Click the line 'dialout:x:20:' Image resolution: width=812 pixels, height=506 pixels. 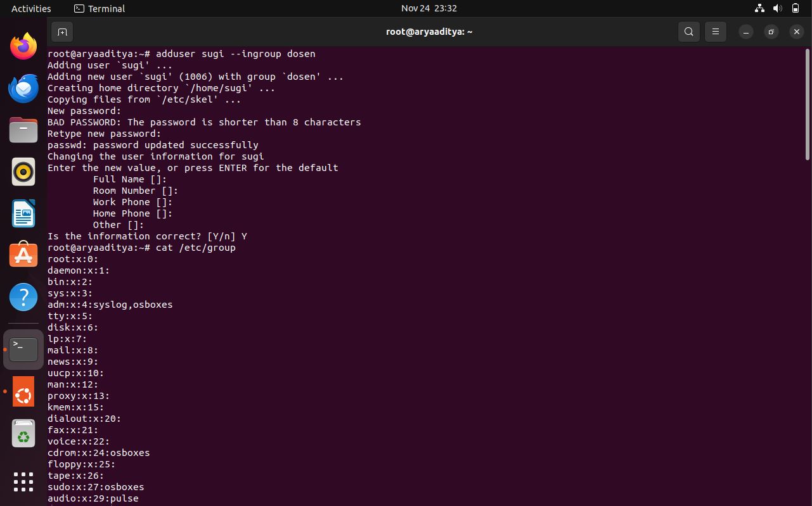pos(84,419)
